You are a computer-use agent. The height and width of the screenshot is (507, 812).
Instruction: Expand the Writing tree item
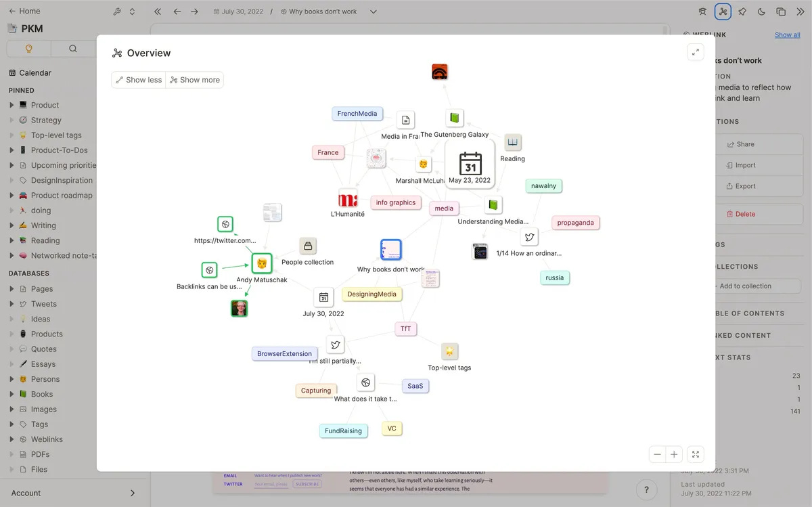click(x=12, y=225)
